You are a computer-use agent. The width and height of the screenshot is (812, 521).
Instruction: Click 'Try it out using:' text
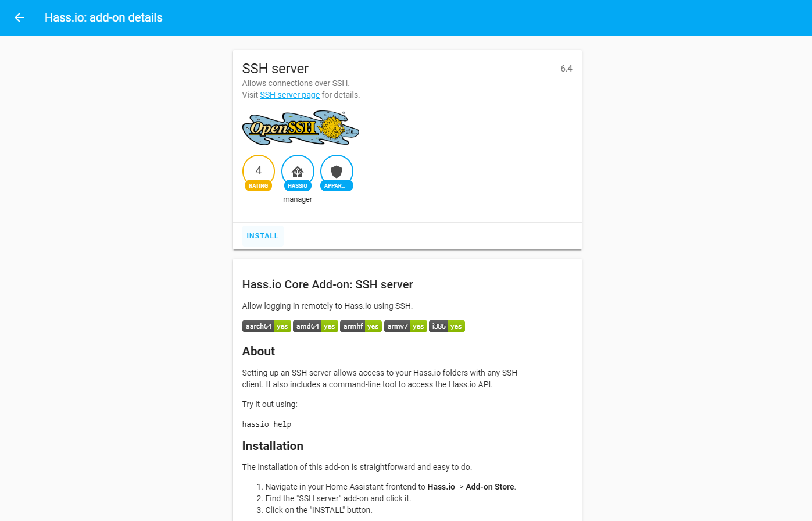(270, 404)
